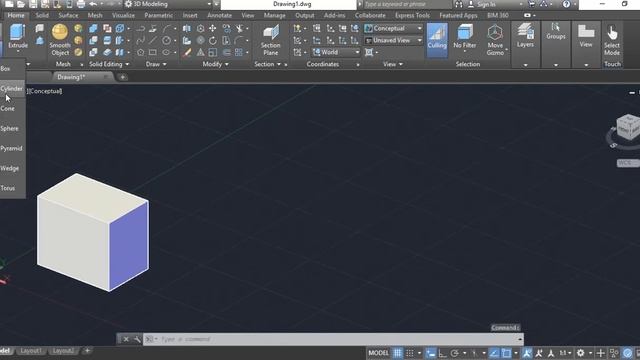Click the MODEL space status button
Screen dimensions: 640x360
pyautogui.click(x=378, y=353)
